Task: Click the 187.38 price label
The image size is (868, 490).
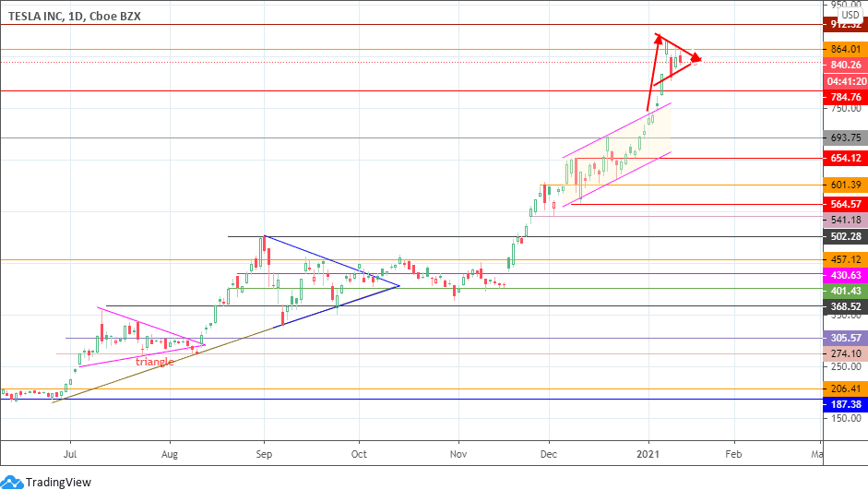Action: tap(845, 404)
